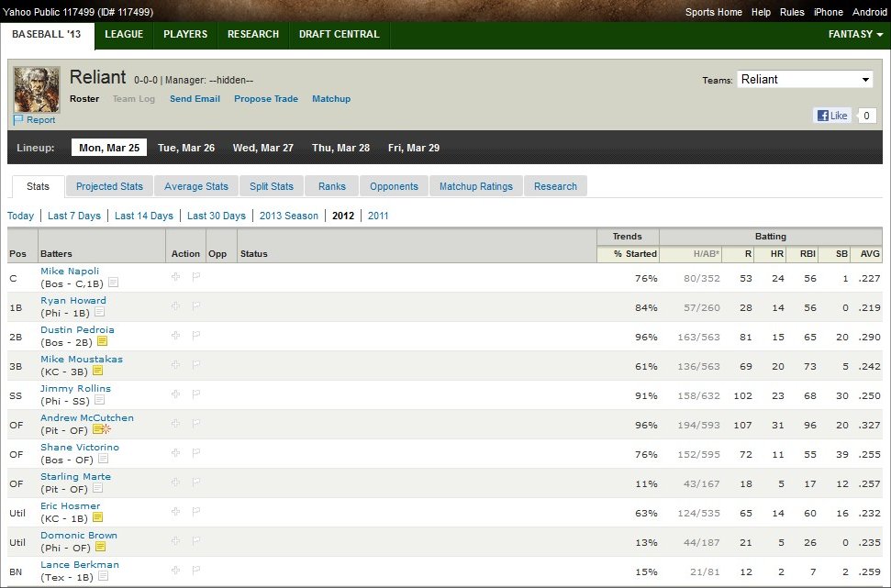Click the Report flag icon under avatar
Viewport: 891px width, 588px height.
18,120
